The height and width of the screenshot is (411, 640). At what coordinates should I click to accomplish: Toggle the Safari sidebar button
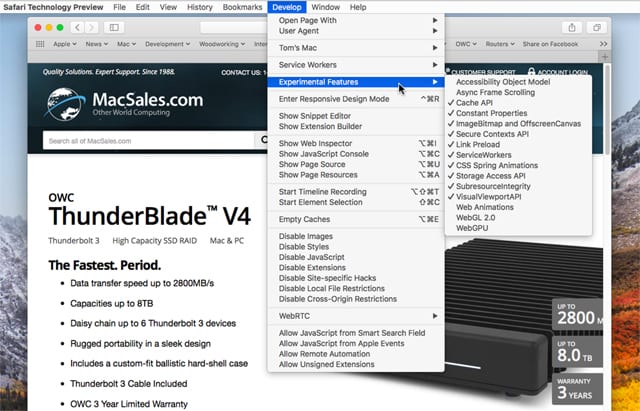coord(112,27)
